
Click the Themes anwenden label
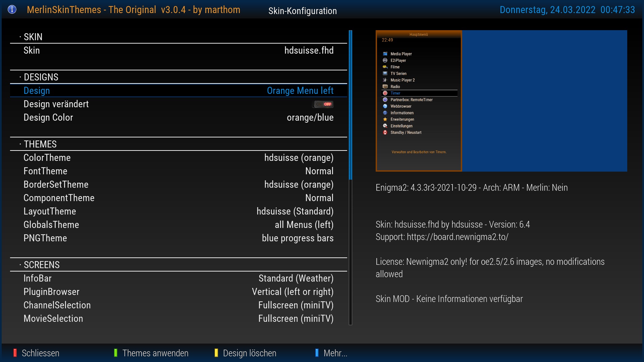click(x=155, y=353)
